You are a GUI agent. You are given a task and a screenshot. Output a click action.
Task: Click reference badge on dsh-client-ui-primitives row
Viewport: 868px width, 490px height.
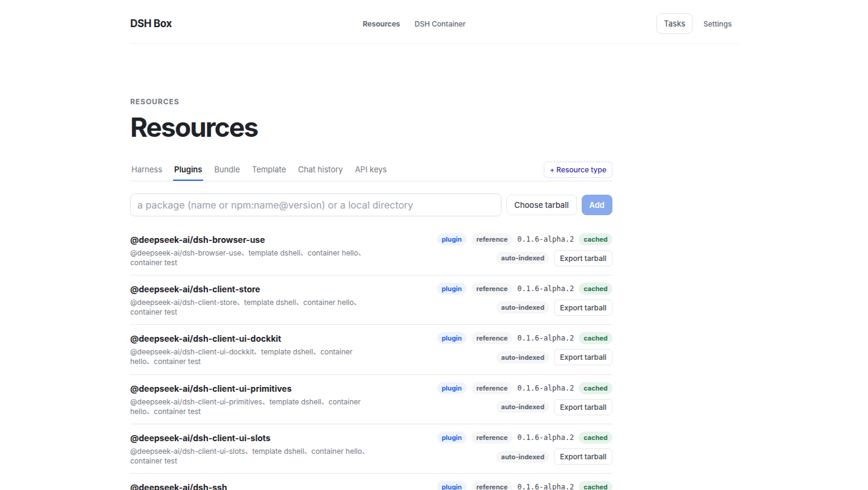(492, 388)
